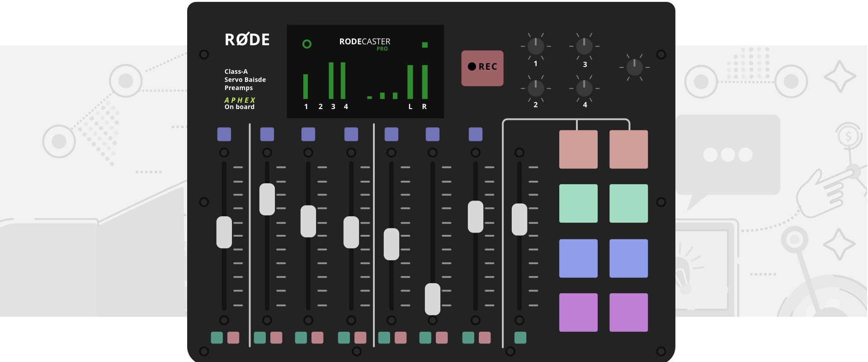Tap the right mint green sound pad
Viewport: 868px width, 362px height.
[628, 203]
